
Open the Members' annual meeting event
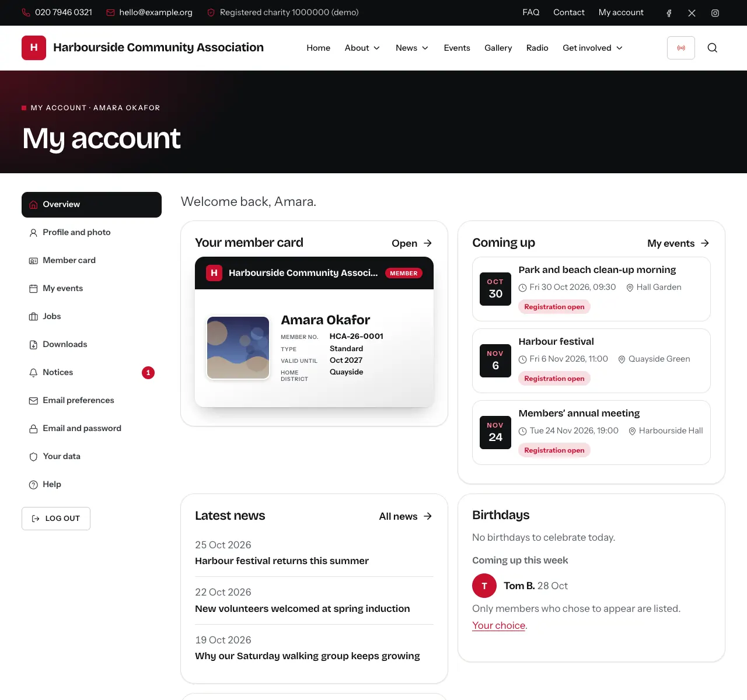[580, 413]
